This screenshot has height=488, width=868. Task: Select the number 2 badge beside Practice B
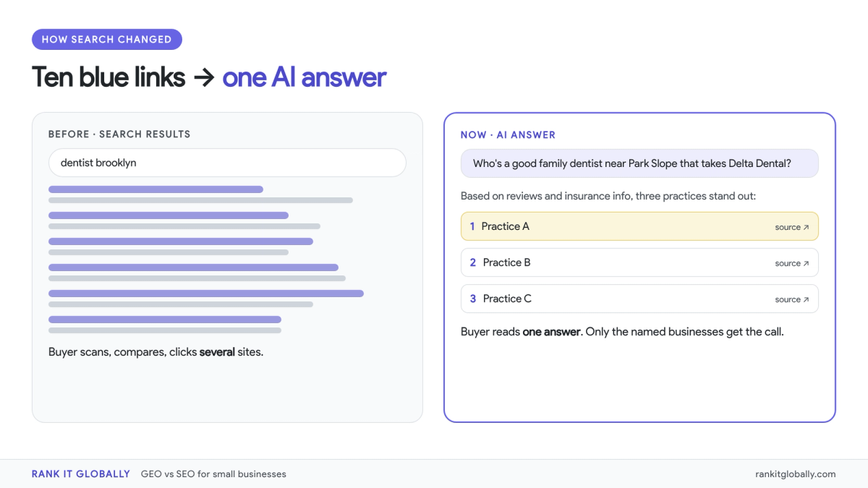pos(473,262)
